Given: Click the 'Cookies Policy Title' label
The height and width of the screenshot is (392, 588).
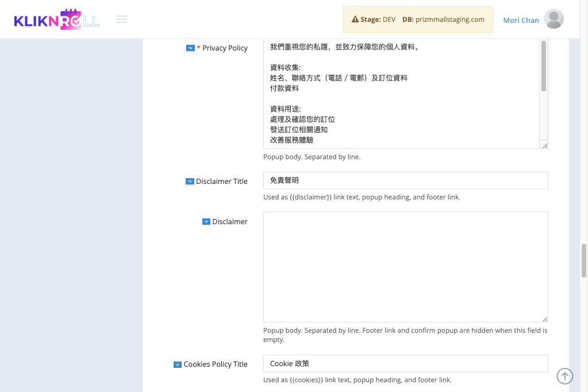Looking at the screenshot, I should 216,364.
